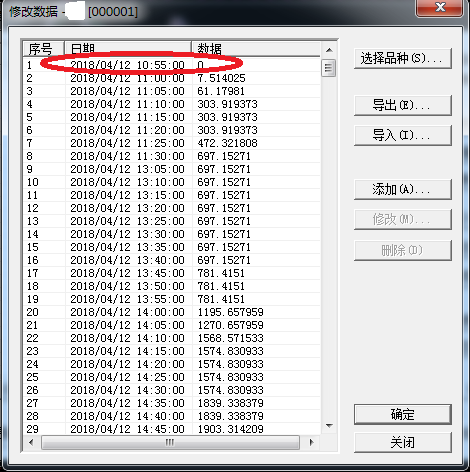Select row 14 dated 13:30:00
Viewport: 470px width, 472px height.
coord(172,234)
